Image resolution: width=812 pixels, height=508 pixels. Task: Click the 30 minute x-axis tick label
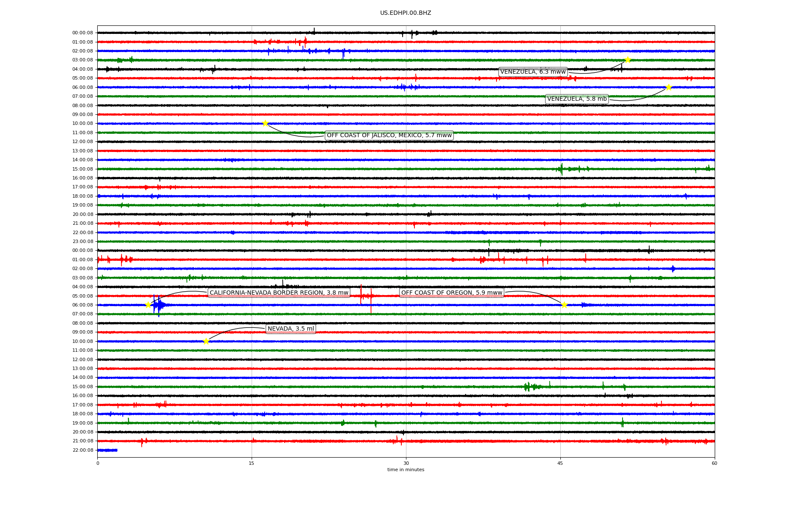(406, 463)
